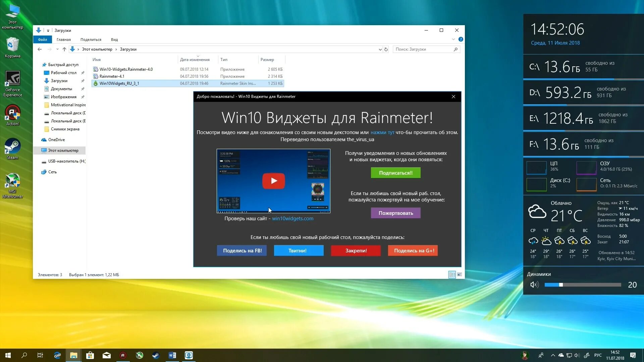The image size is (644, 362).
Task: Select Win10-Widgets.Rainmeter-4.0 file
Action: tap(188, 69)
